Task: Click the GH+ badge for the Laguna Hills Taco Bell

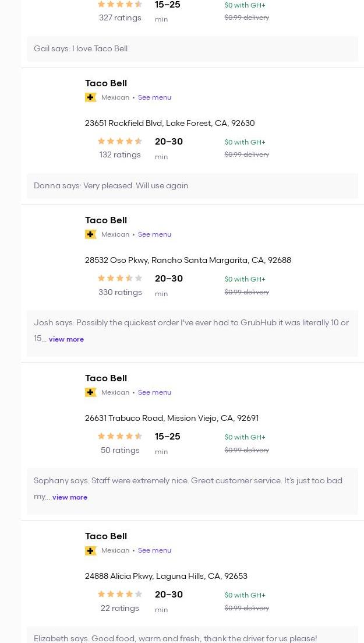Action: (x=90, y=550)
